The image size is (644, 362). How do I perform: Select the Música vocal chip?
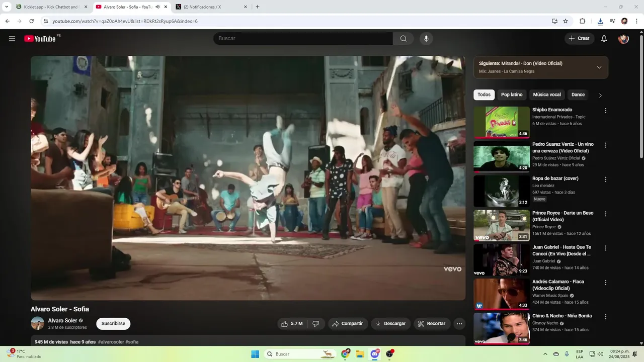point(547,95)
